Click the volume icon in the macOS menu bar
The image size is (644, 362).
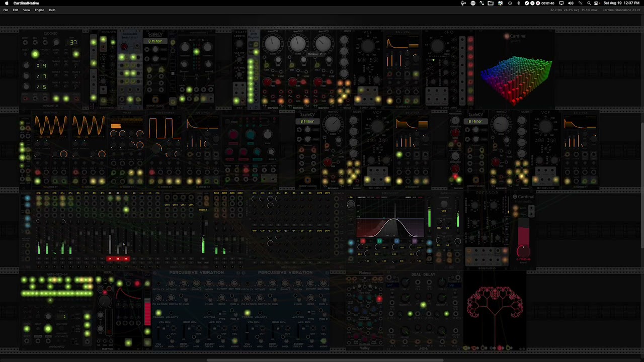click(x=571, y=3)
